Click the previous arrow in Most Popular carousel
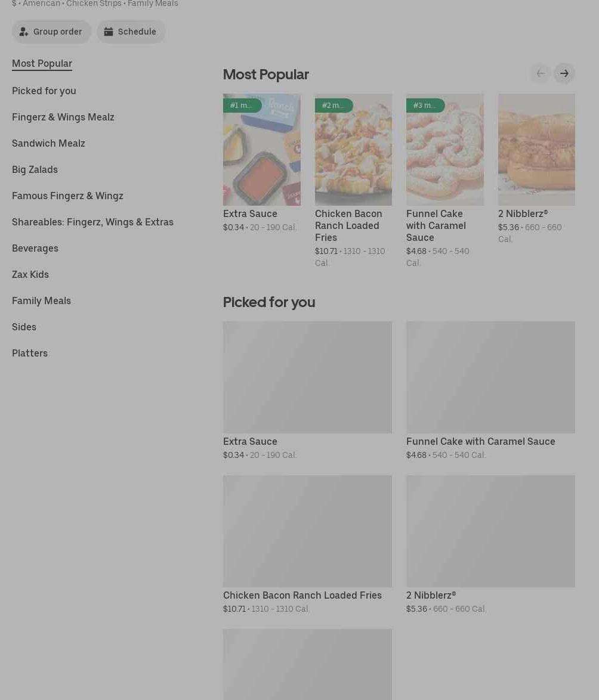 click(540, 73)
